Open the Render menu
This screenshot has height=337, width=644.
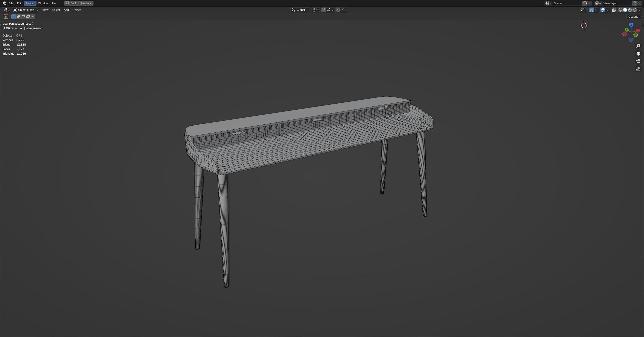[x=30, y=3]
